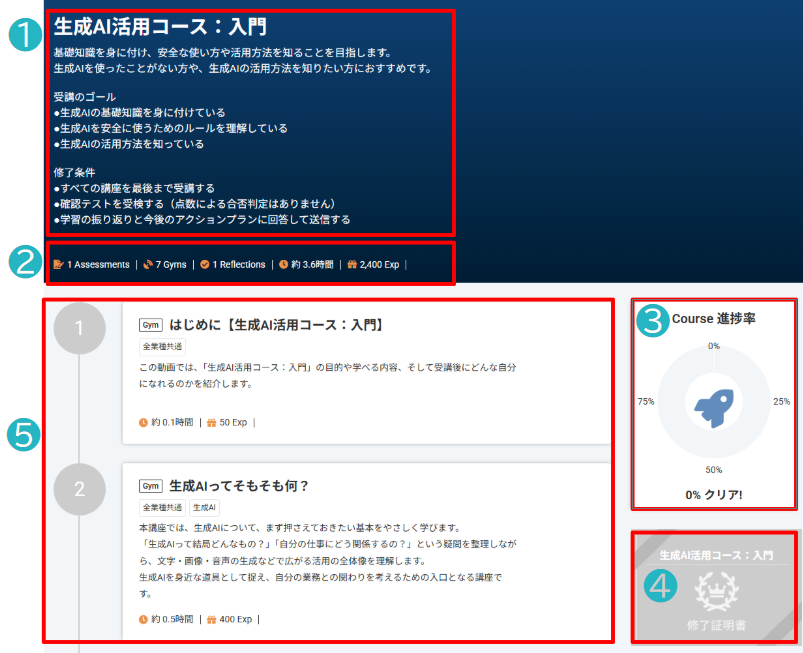Click the Reflections checkmark icon
This screenshot has height=653, width=803.
pos(205,264)
